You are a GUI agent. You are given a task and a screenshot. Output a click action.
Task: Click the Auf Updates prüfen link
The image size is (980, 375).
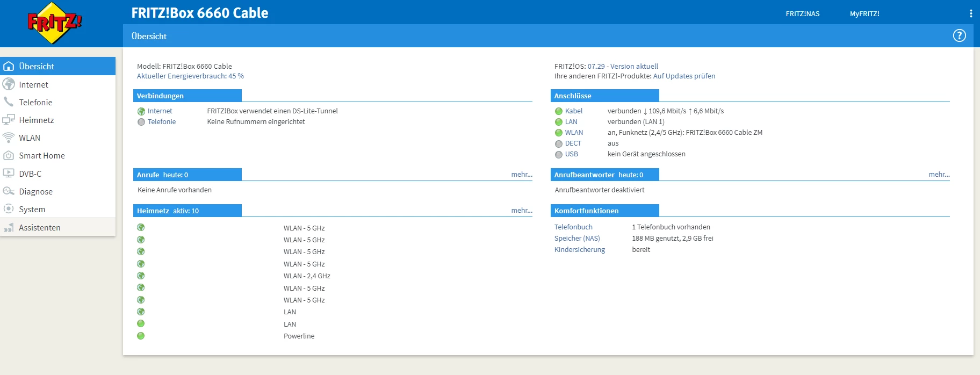684,76
